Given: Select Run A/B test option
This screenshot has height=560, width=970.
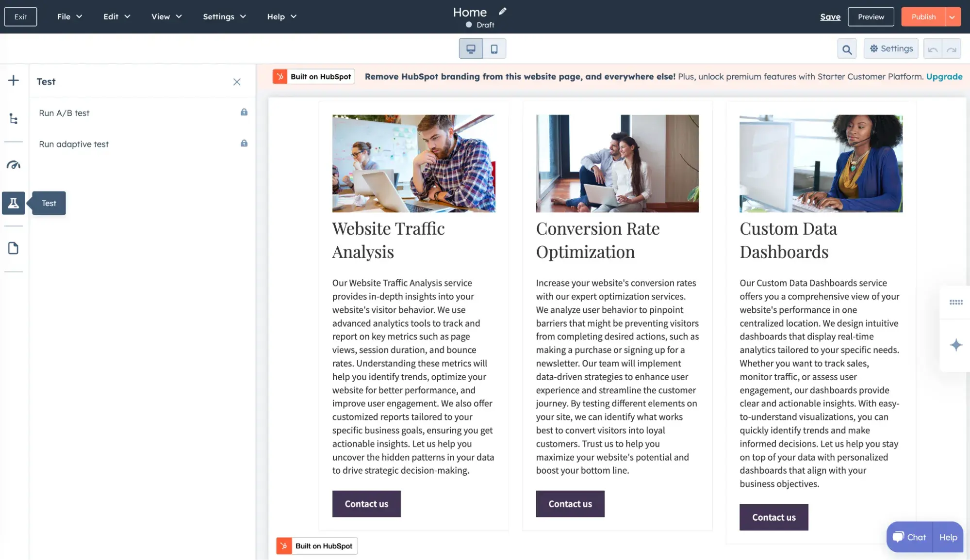Looking at the screenshot, I should [x=65, y=113].
